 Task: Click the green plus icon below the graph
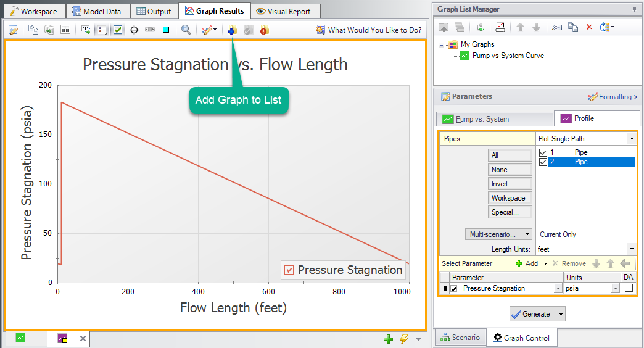click(388, 339)
